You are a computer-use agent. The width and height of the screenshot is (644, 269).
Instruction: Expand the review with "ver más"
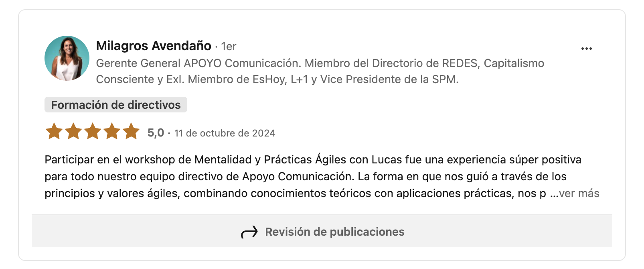click(579, 194)
